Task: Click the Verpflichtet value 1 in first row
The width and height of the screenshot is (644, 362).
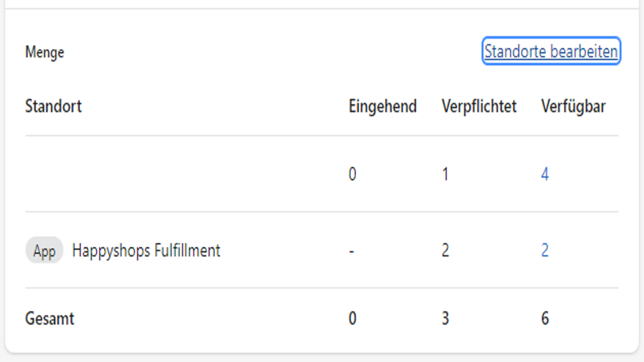Action: click(445, 174)
